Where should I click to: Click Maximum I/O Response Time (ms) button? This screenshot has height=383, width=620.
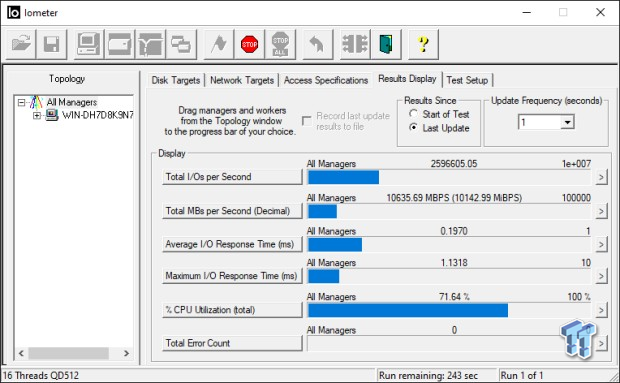(232, 276)
